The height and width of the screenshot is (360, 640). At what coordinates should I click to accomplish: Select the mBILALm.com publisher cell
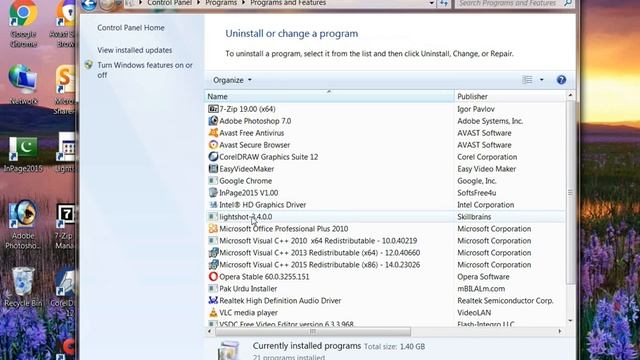pos(481,289)
